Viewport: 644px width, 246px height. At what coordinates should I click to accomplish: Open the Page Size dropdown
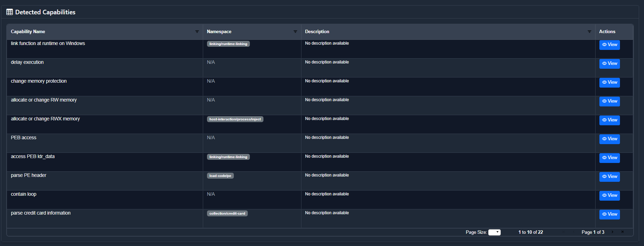tap(495, 232)
